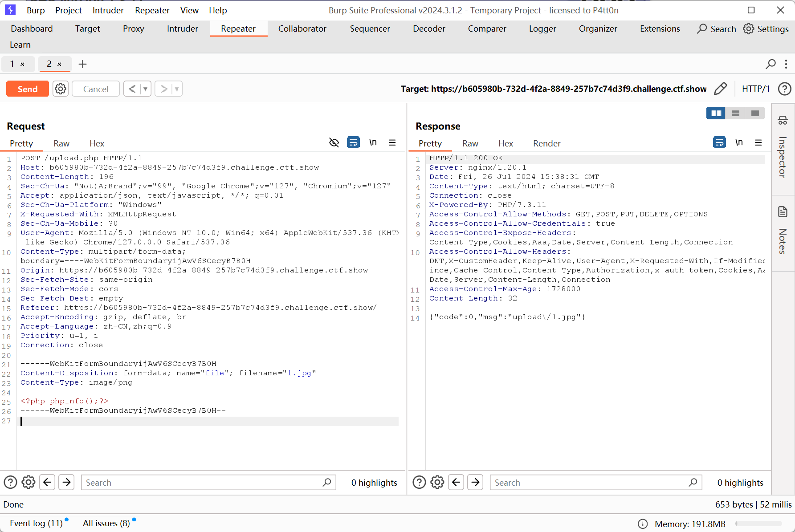Screen dimensions: 795x532
Task: Focus the Response search field
Action: 590,483
